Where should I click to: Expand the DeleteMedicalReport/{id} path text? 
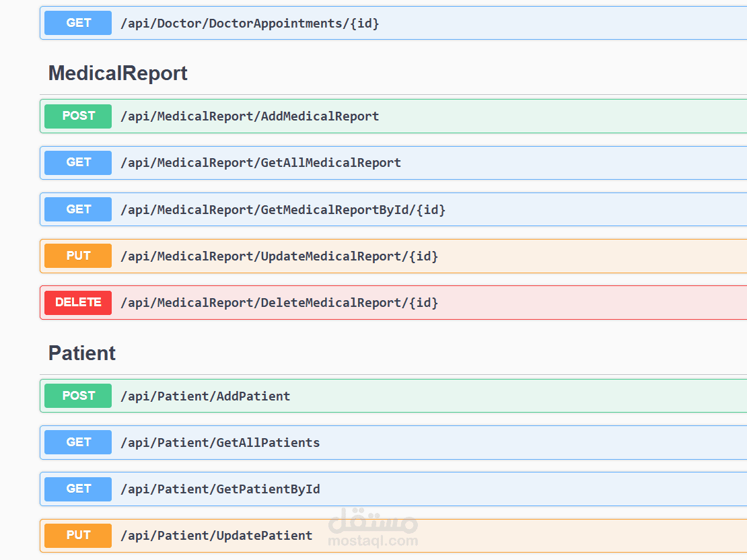coord(279,303)
